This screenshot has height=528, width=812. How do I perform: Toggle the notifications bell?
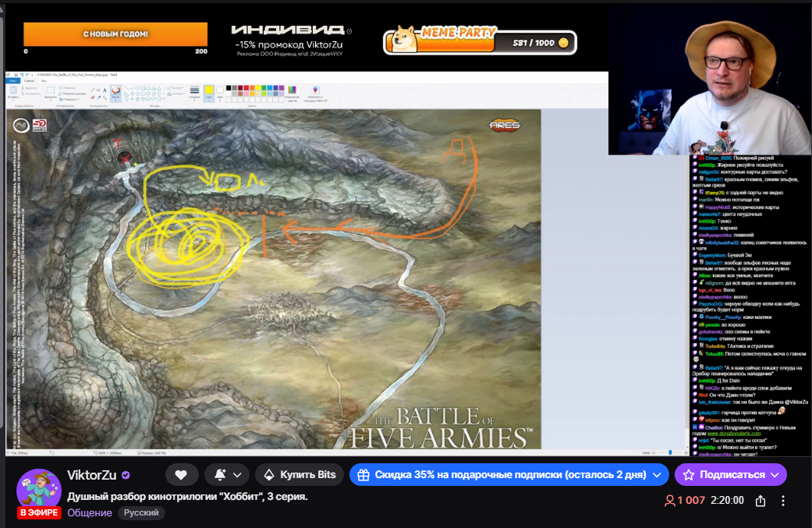220,475
